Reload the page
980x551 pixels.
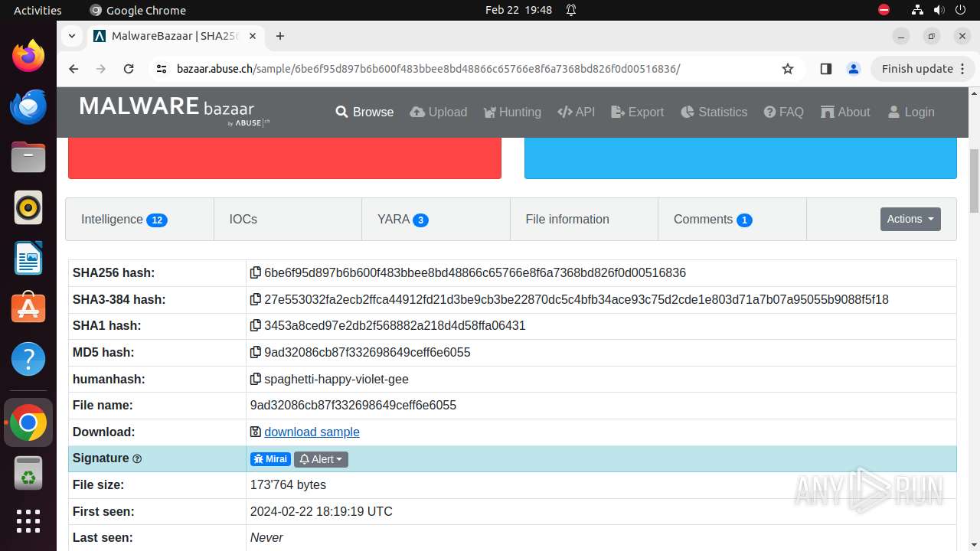[129, 69]
